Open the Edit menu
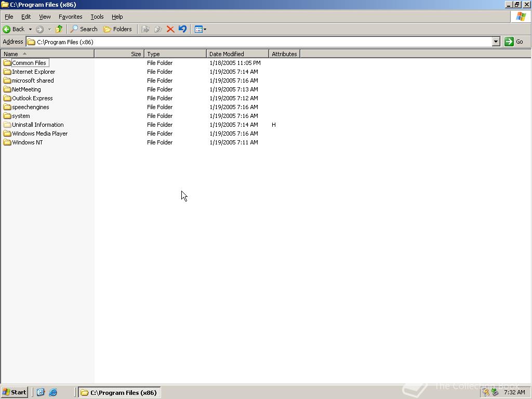The image size is (532, 399). click(26, 17)
